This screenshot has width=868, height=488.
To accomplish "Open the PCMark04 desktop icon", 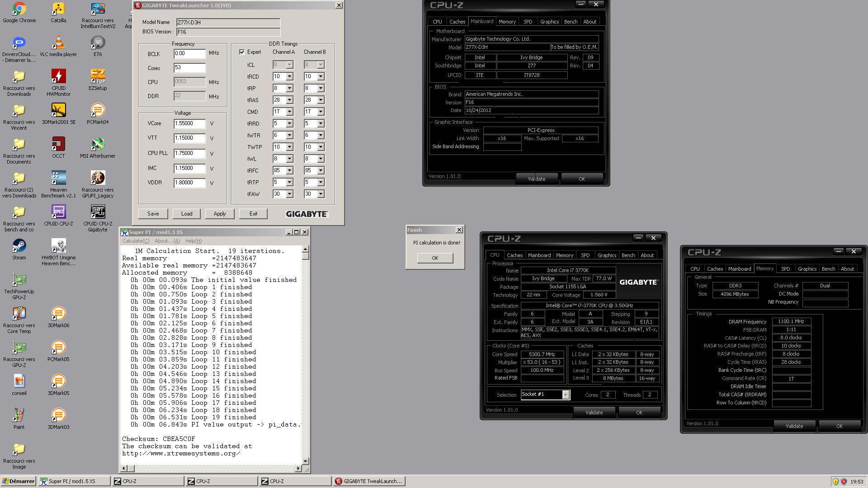I will click(98, 114).
